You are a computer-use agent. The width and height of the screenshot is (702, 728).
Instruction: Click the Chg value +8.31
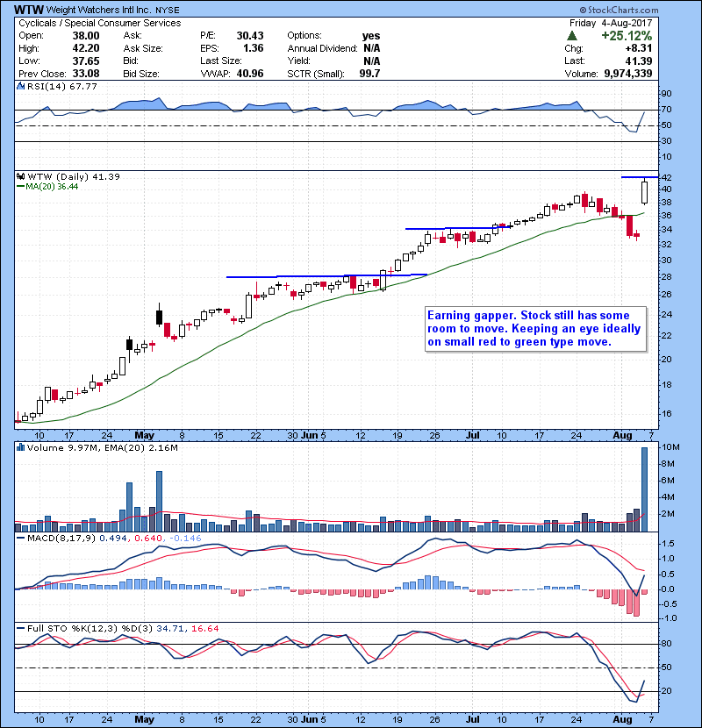pos(638,48)
